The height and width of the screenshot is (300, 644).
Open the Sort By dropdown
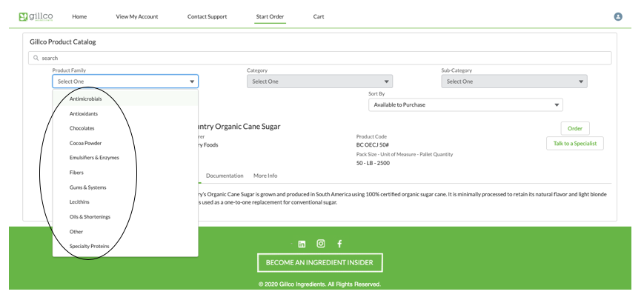pyautogui.click(x=465, y=104)
